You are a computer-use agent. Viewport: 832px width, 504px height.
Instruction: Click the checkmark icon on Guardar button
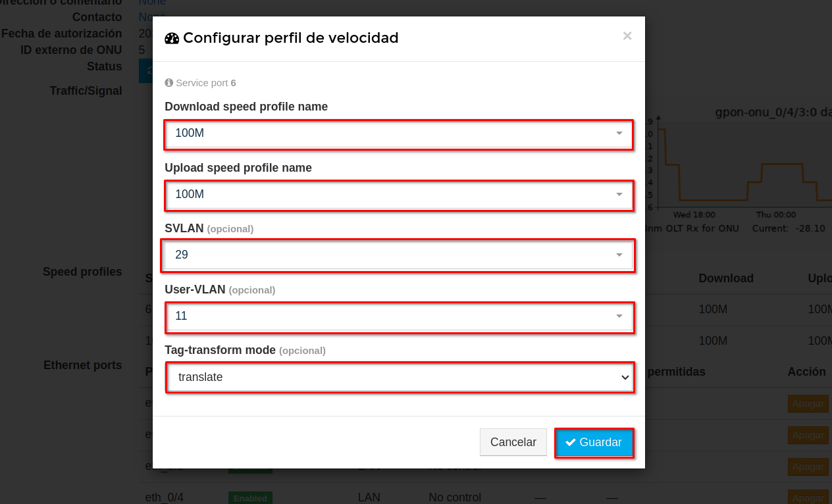[x=571, y=442]
